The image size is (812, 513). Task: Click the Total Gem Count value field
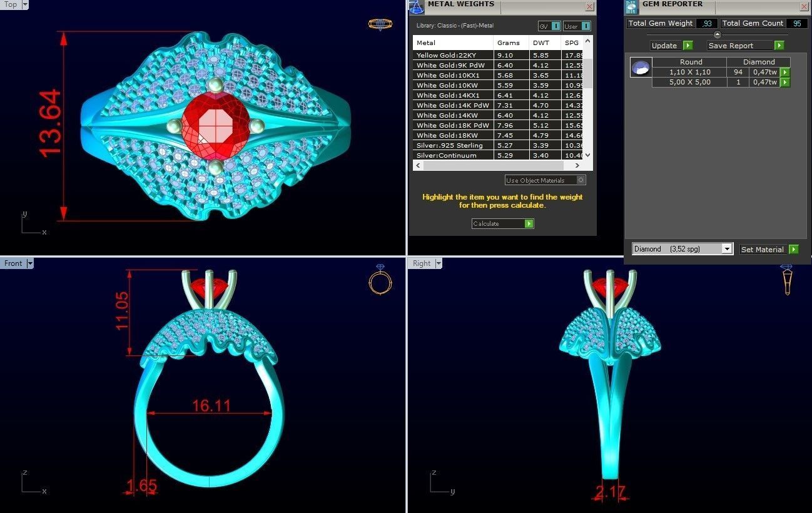pyautogui.click(x=797, y=23)
